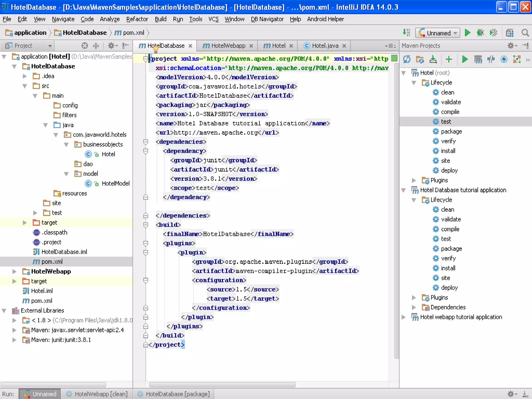Open Maven Projects panel settings gear
Image resolution: width=532 pixels, height=399 pixels.
click(x=512, y=46)
